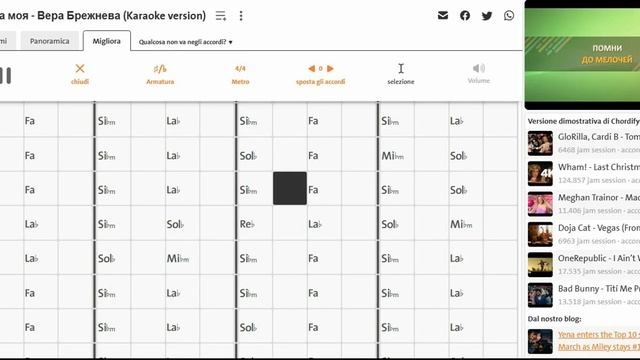Switch to the Panoramica tab
Viewport: 640px width, 360px height.
[x=50, y=41]
